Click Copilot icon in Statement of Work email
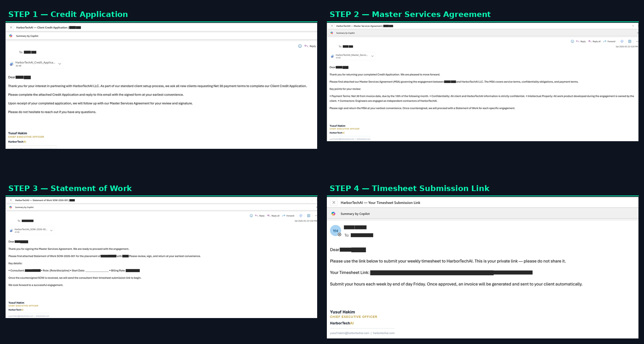Image resolution: width=644 pixels, height=344 pixels. click(x=10, y=207)
